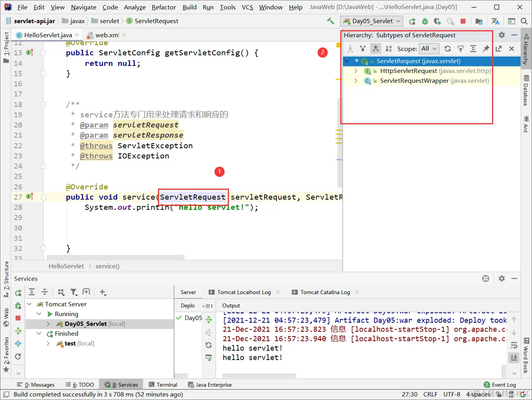This screenshot has height=400, width=532.
Task: Show the class hierarchy in the Hierarchy panel
Action: click(350, 49)
